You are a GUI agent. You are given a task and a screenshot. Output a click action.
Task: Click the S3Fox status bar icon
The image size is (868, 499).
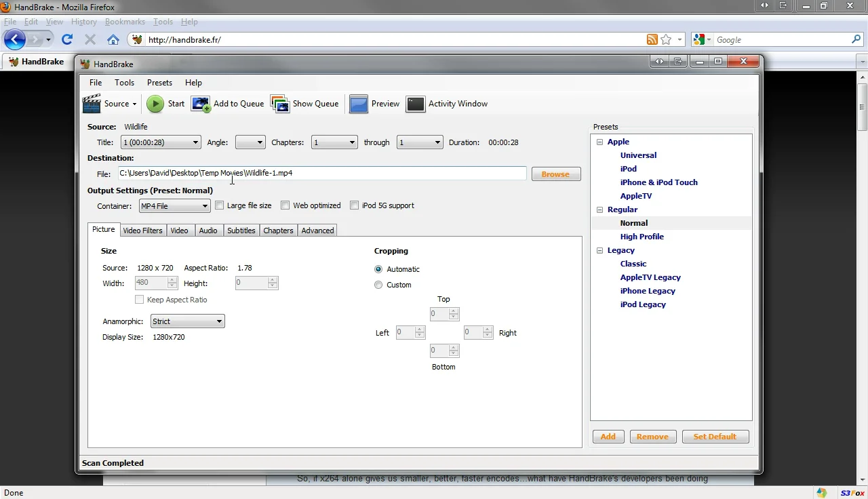[852, 493]
